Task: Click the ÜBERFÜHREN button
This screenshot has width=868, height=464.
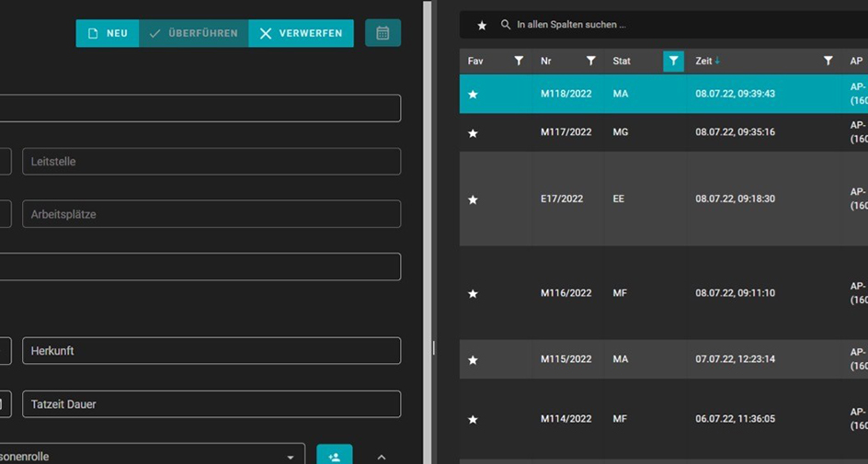Action: click(194, 33)
